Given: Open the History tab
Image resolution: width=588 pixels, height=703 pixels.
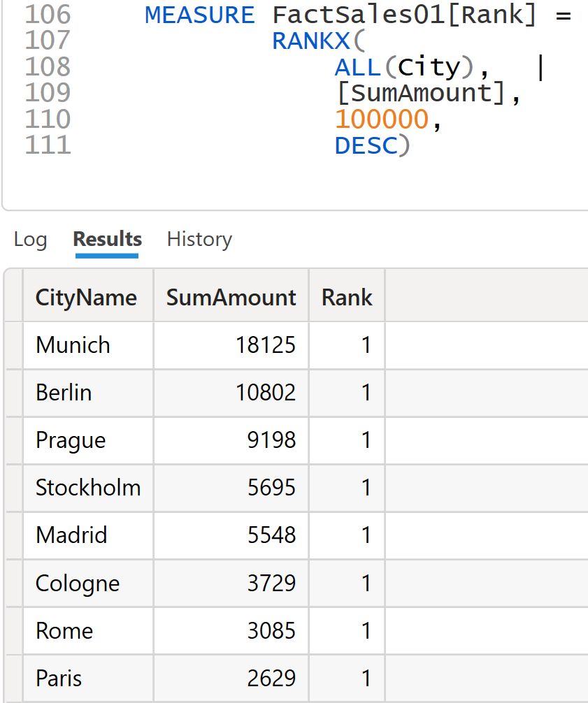Looking at the screenshot, I should (199, 240).
